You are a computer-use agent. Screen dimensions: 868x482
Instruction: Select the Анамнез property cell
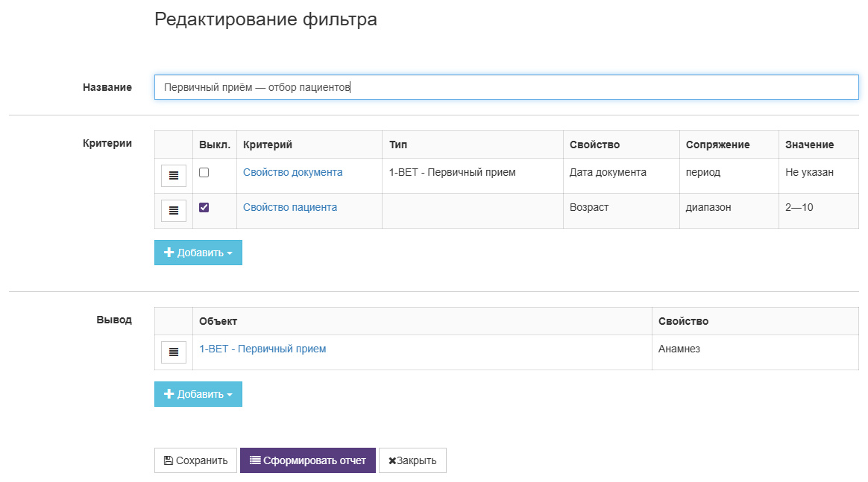click(755, 352)
